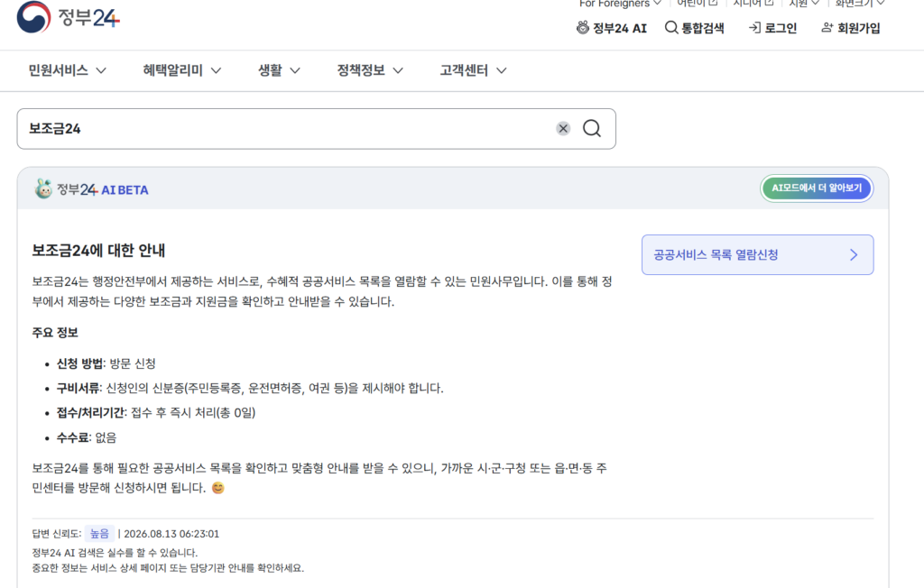Click the smiling emoji after 됩니다
924x588 pixels.
point(218,488)
